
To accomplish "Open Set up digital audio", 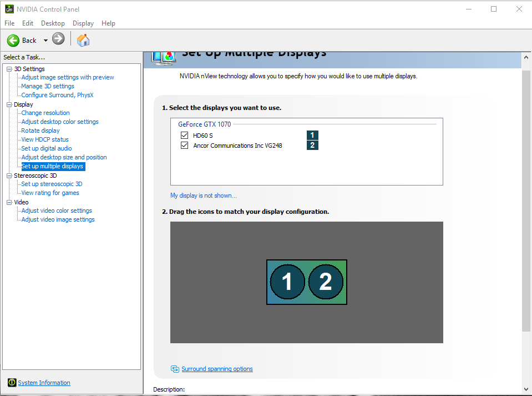I will (47, 148).
